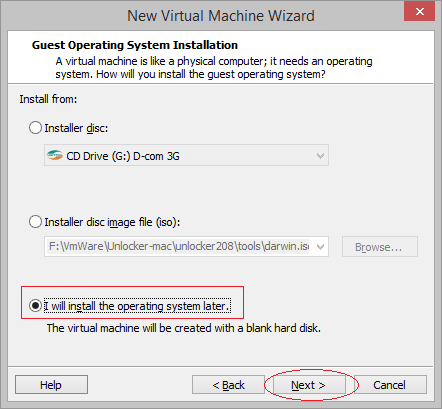442x409 pixels.
Task: Click the CD Drive (G:) D-com 3G combo box text
Action: click(123, 156)
